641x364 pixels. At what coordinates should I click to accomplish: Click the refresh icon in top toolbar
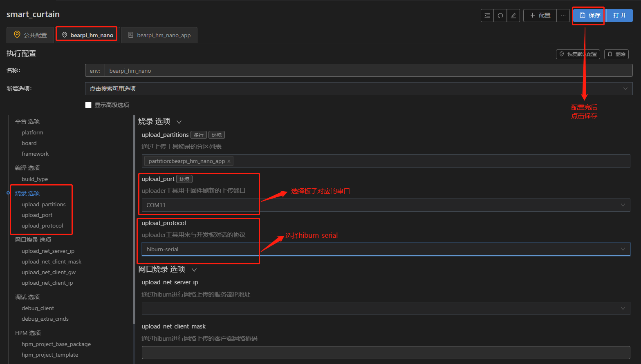(500, 16)
